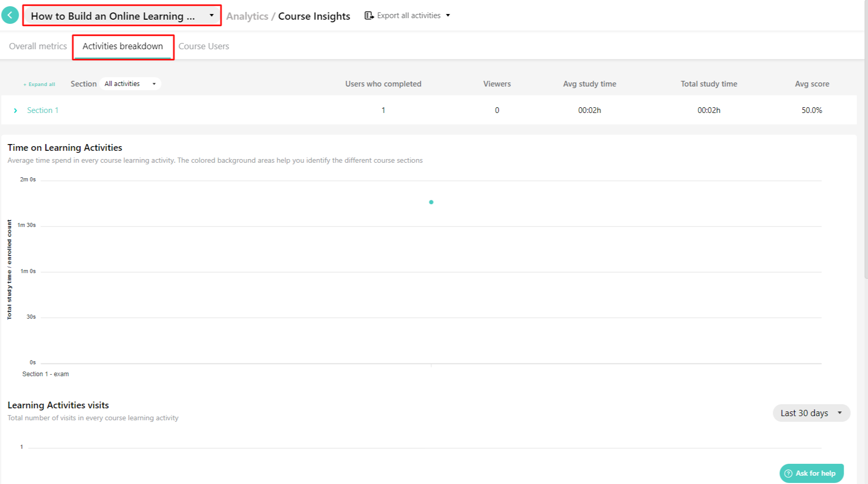Click the Section 1 link
Viewport: 868px width, 484px height.
[42, 110]
